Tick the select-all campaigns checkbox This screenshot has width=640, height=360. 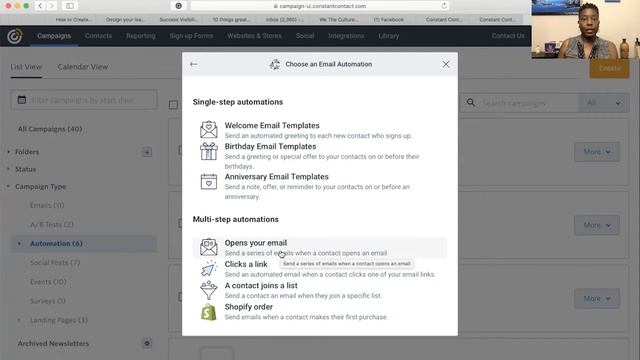coord(173,105)
